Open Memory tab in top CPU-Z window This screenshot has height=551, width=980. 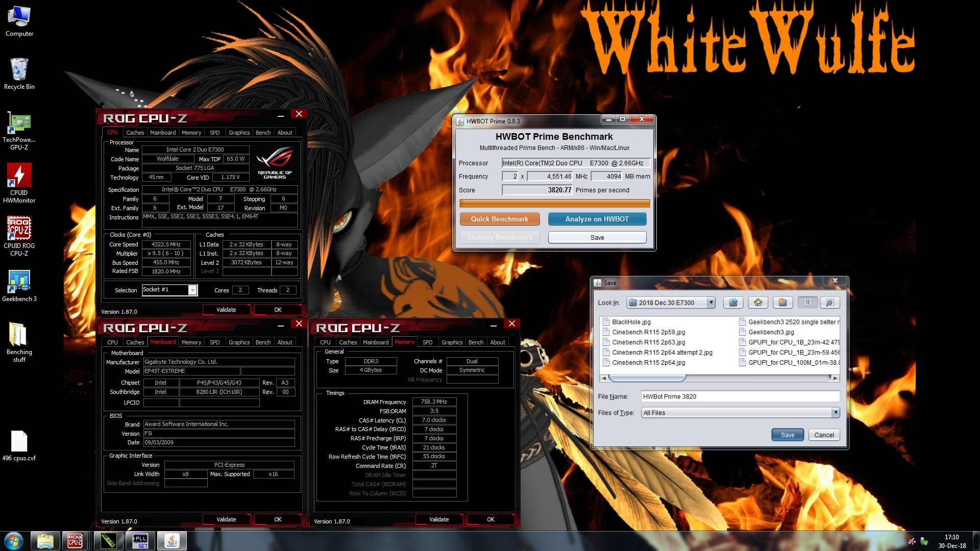pyautogui.click(x=191, y=133)
